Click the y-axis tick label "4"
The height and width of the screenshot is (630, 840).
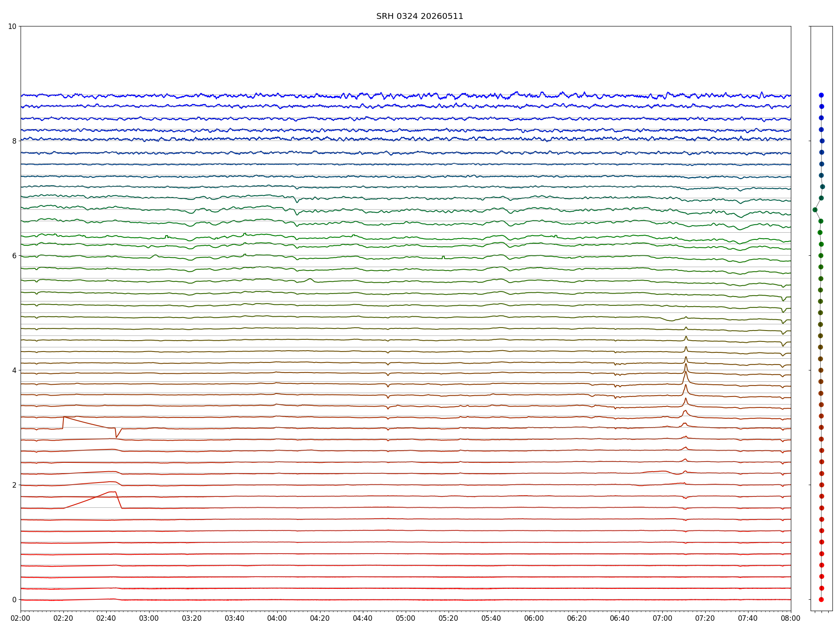tap(14, 370)
